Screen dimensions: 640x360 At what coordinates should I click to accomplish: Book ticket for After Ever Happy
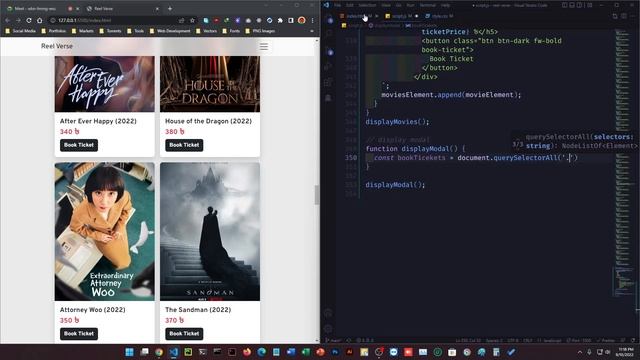79,145
